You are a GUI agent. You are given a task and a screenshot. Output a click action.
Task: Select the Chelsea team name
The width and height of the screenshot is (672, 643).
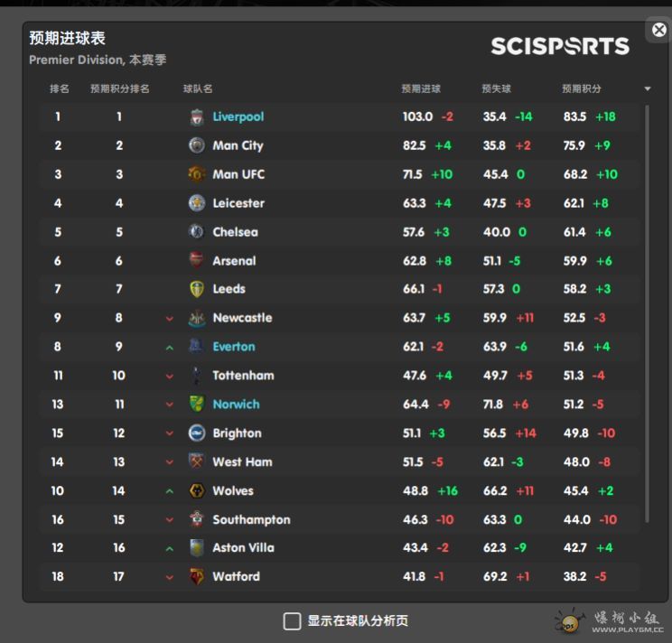pyautogui.click(x=235, y=232)
